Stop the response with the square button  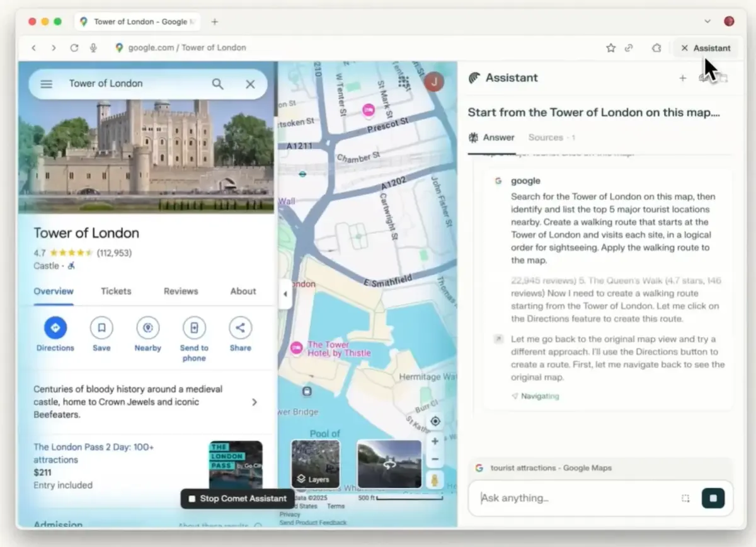pyautogui.click(x=713, y=498)
